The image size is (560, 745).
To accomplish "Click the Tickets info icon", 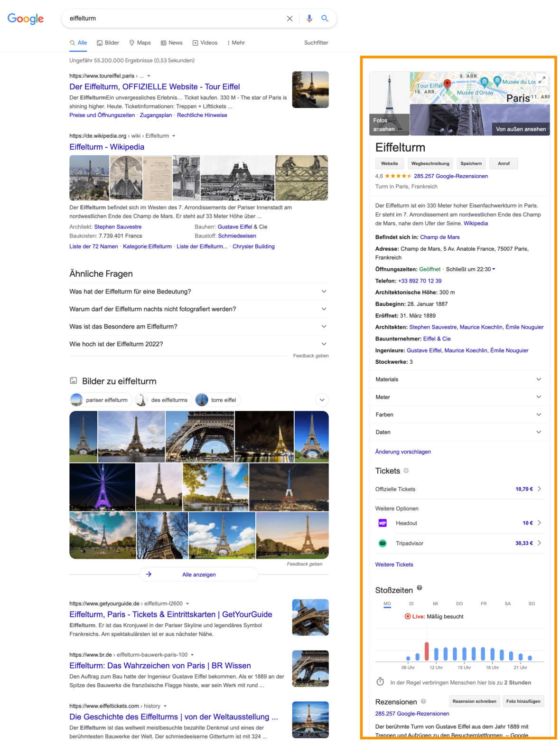I will (x=406, y=471).
